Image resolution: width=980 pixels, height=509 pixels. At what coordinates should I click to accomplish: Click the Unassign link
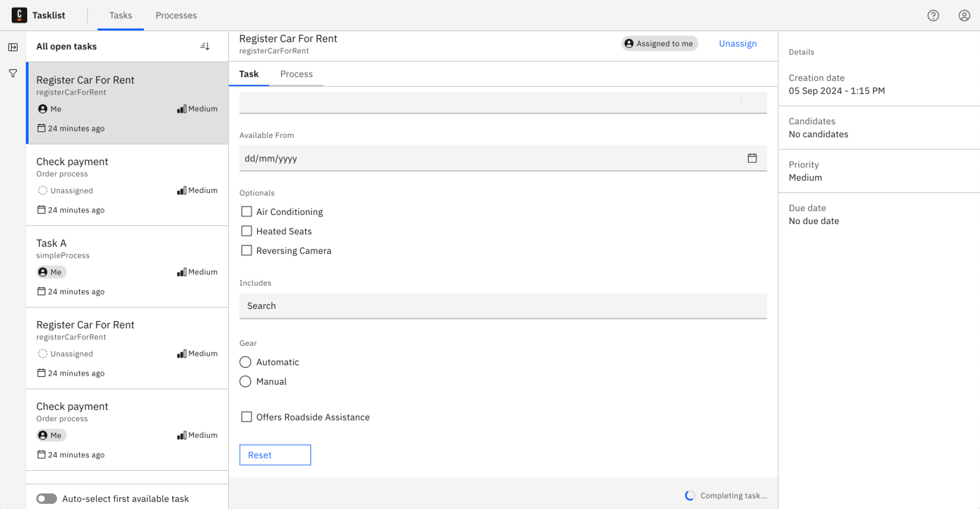point(738,43)
